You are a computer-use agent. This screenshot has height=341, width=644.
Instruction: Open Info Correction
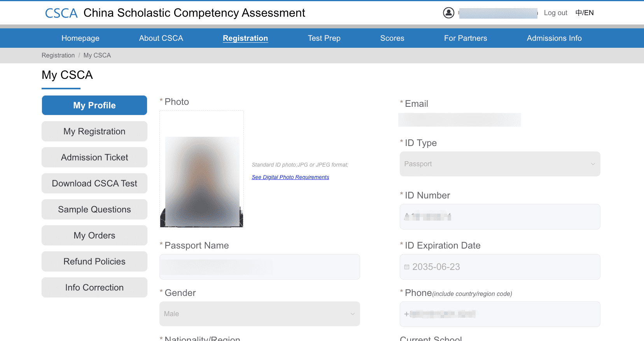94,287
